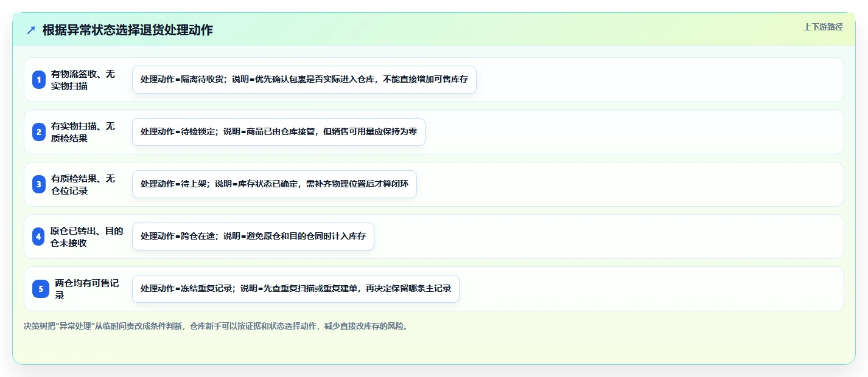
Task: Click the footer note starting with 决策树把
Action: [x=215, y=326]
